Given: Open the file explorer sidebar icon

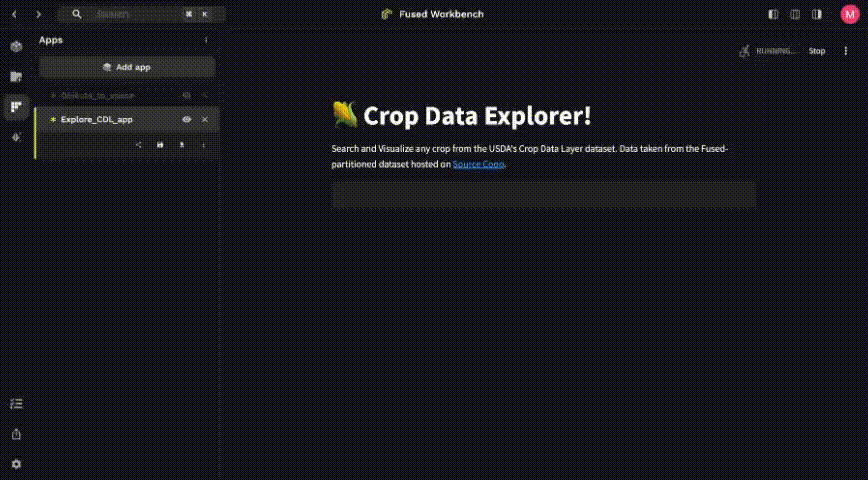Looking at the screenshot, I should [16, 77].
